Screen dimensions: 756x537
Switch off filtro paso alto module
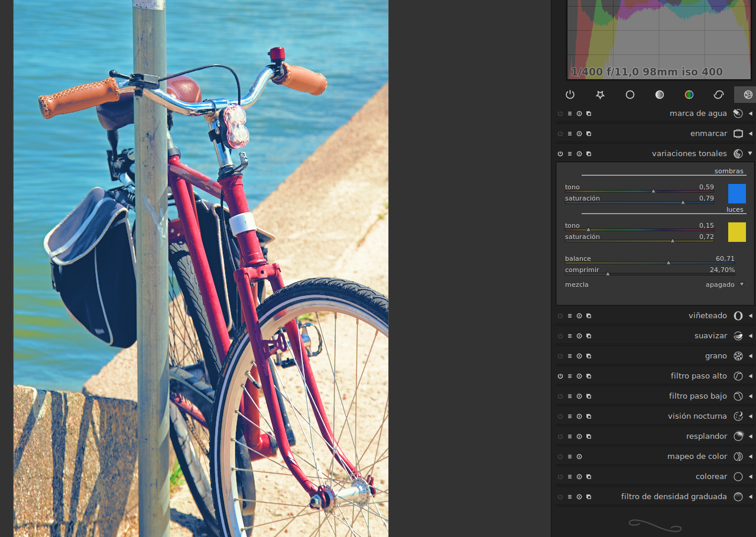560,376
